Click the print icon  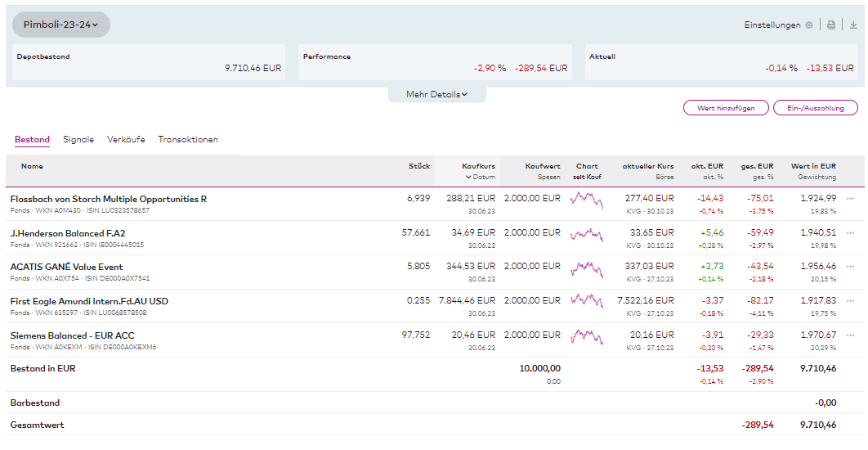click(831, 25)
